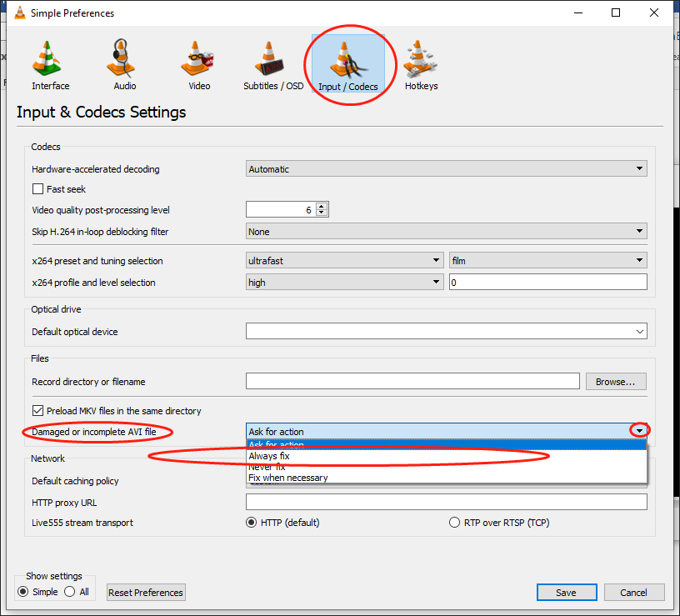Image resolution: width=680 pixels, height=616 pixels.
Task: Open the Video preferences category
Action: (199, 65)
